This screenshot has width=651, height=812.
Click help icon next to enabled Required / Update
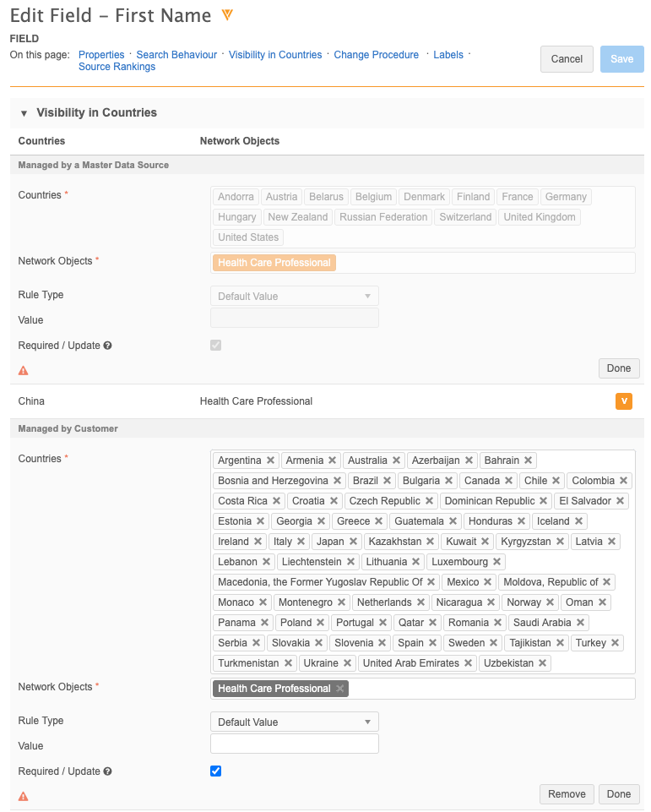tap(108, 771)
